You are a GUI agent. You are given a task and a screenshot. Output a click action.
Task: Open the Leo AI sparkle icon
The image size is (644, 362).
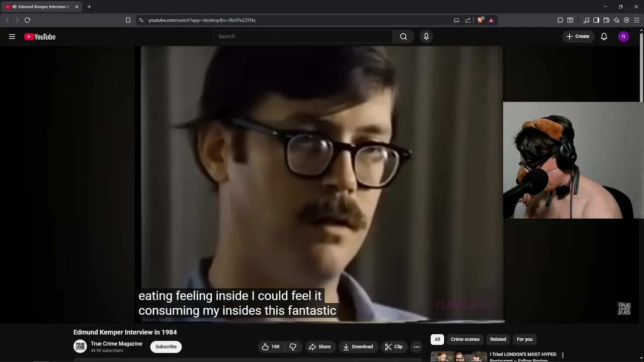coord(616,20)
